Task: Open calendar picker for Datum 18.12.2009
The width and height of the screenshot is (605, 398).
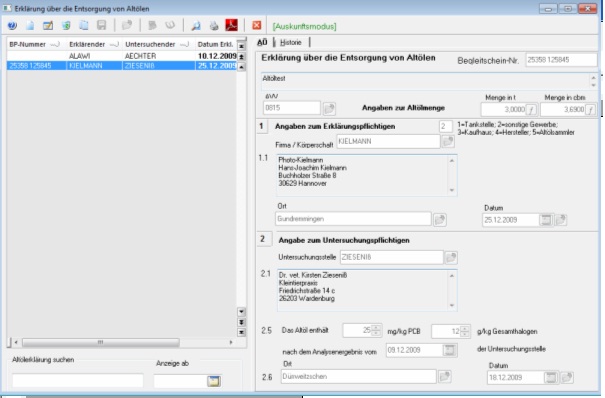Action: click(551, 378)
